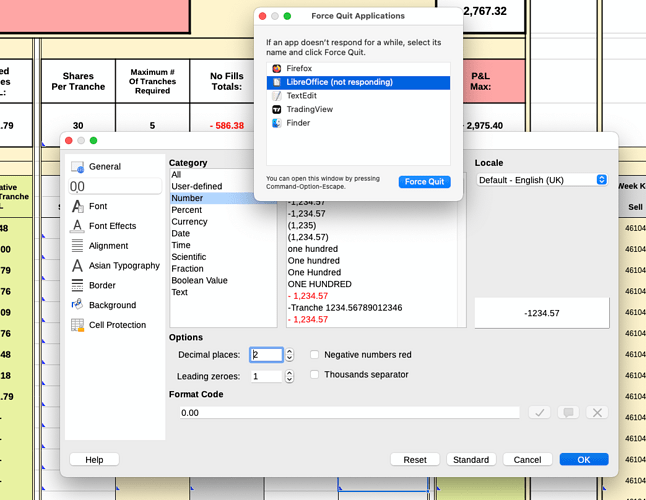Image resolution: width=646 pixels, height=500 pixels.
Task: Enable Negative numbers red checkbox
Action: pos(314,355)
